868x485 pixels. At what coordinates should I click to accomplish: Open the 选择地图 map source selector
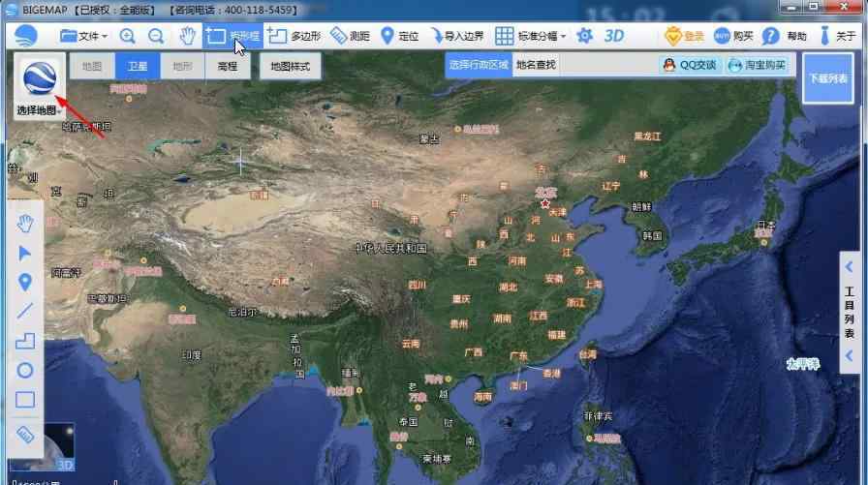[x=40, y=86]
